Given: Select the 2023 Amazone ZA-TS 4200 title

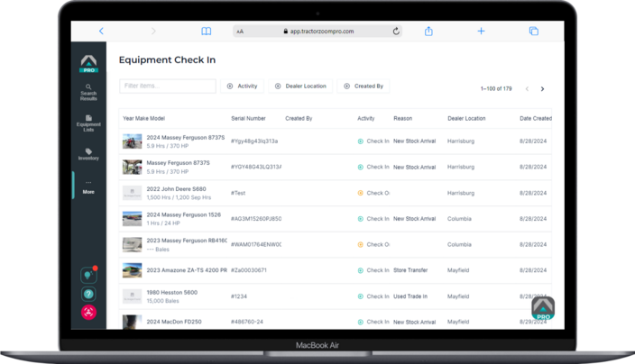Looking at the screenshot, I should coord(187,270).
